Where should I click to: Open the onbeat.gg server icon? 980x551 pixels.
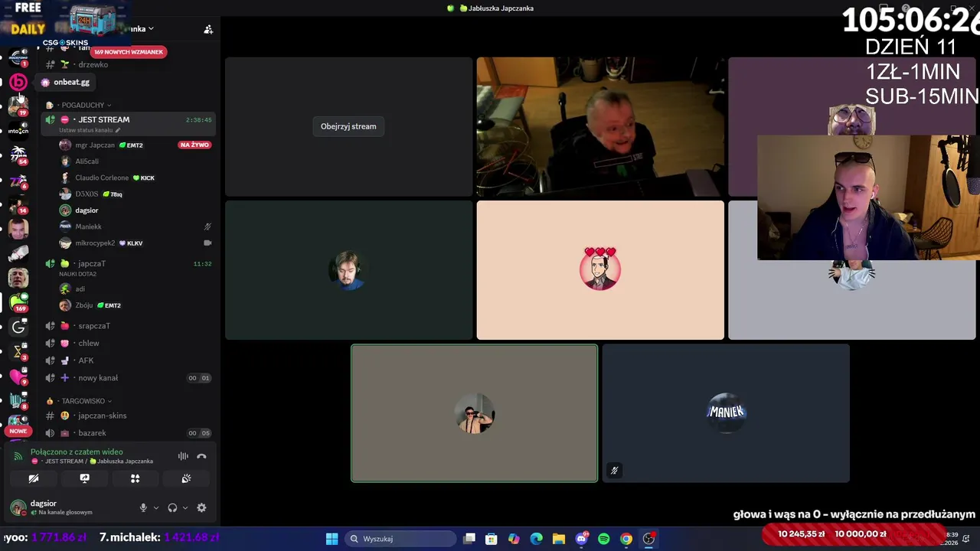[x=18, y=82]
